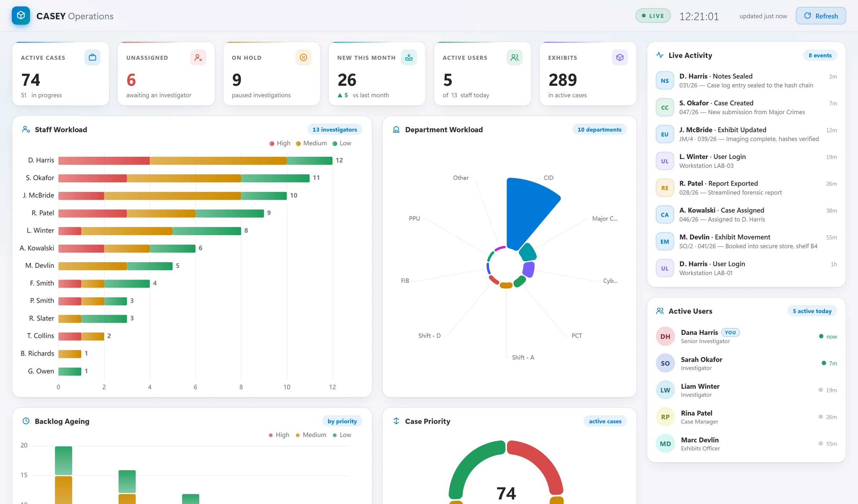The width and height of the screenshot is (858, 504).
Task: Click the Unassigned count 6
Action: pyautogui.click(x=131, y=80)
